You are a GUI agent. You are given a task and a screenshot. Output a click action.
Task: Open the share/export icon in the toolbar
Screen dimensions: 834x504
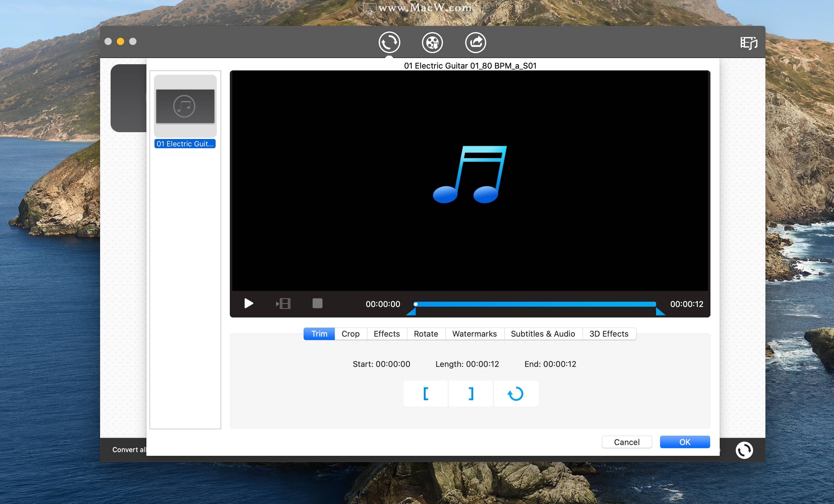475,42
